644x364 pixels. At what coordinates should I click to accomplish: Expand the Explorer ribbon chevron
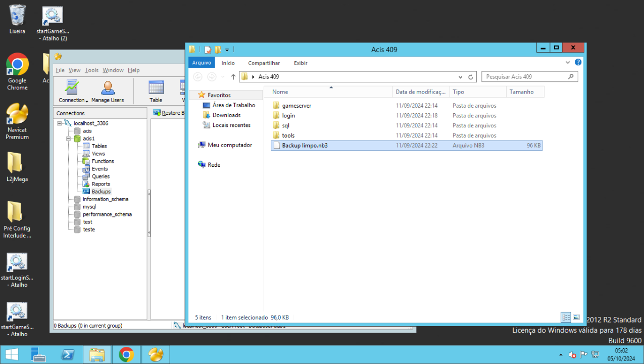click(568, 63)
